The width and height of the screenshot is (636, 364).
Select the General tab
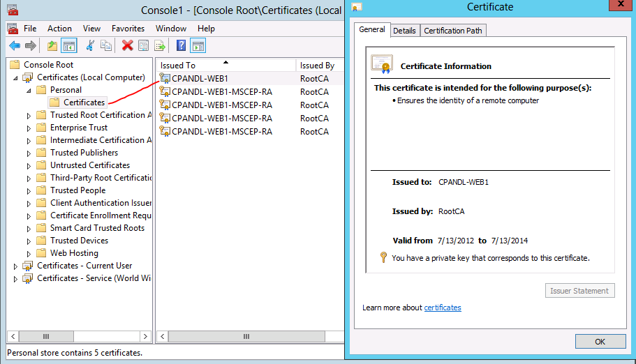(x=372, y=29)
